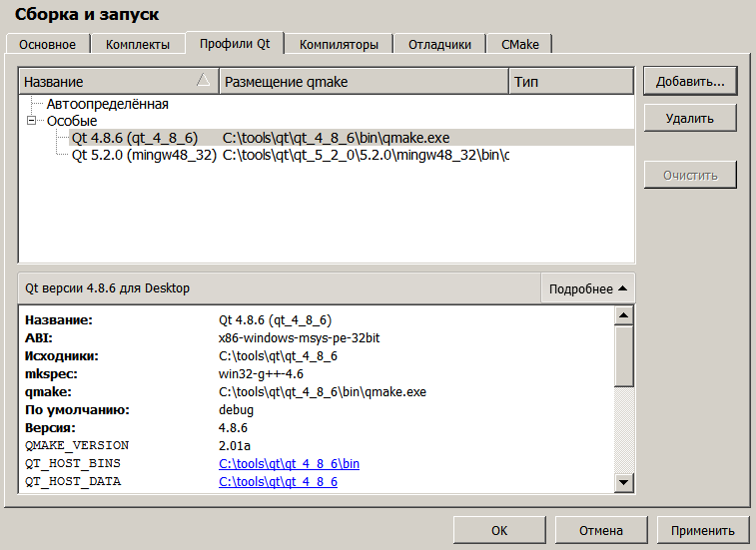Click the ABI value x86-windows-msys-pe-32bit
Screen dimensions: 756x550
tap(299, 338)
